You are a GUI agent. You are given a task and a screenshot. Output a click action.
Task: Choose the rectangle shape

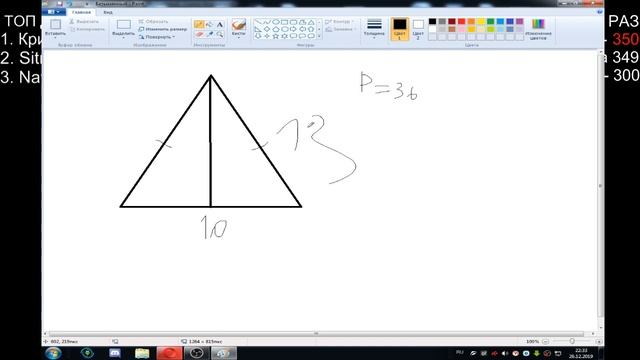(284, 22)
